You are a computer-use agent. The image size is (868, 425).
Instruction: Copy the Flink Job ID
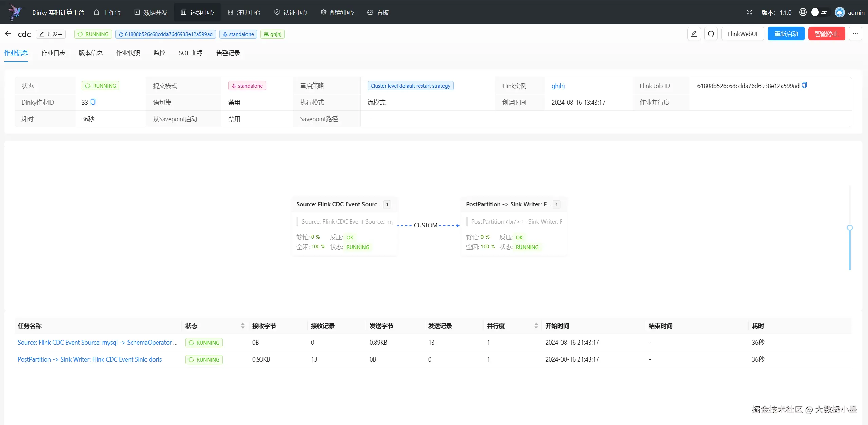coord(804,85)
